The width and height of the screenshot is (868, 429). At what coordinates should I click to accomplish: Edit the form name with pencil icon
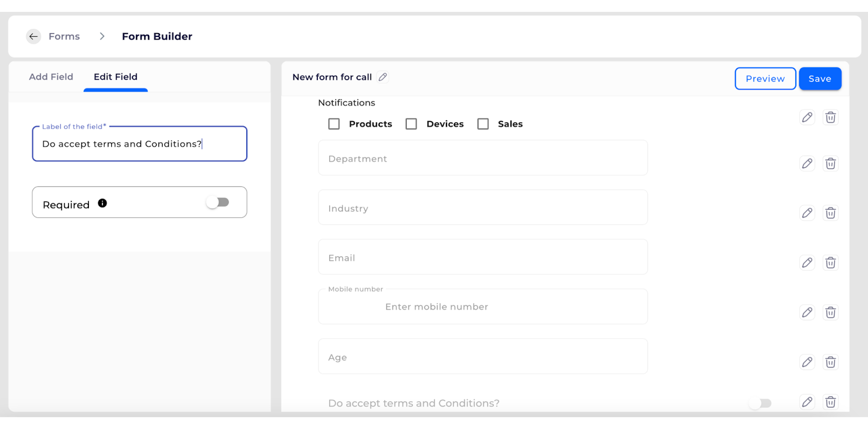click(383, 77)
